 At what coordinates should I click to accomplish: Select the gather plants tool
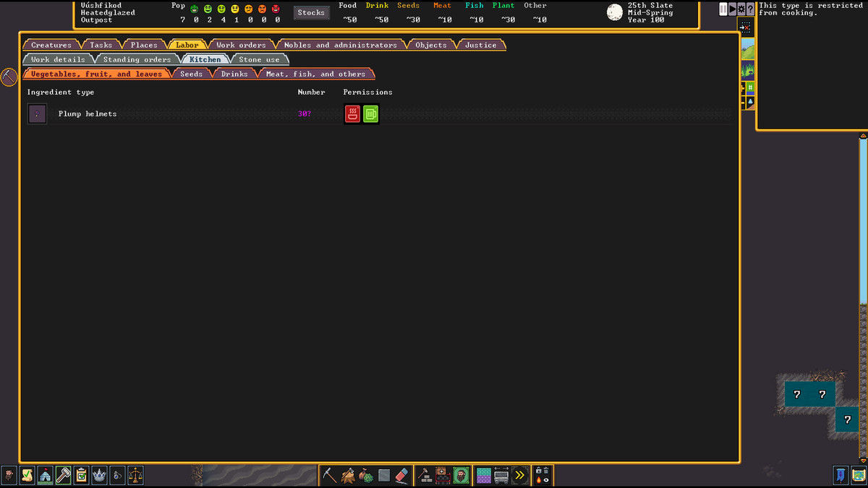(366, 476)
